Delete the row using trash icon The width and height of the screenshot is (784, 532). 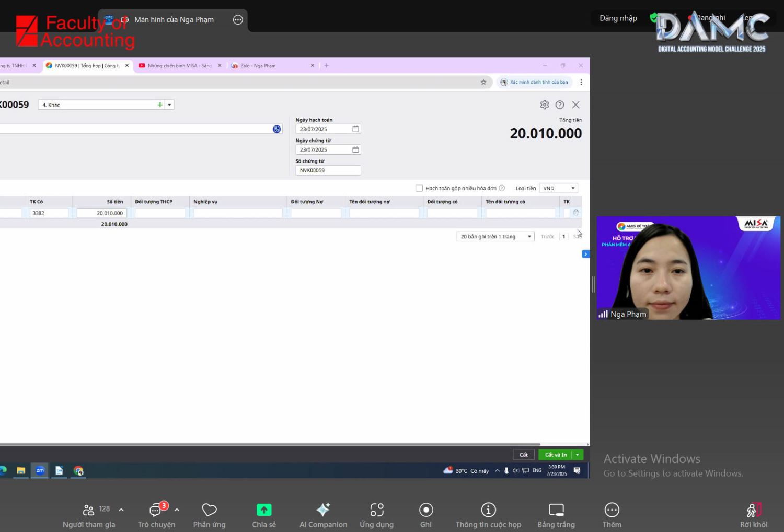[575, 213]
